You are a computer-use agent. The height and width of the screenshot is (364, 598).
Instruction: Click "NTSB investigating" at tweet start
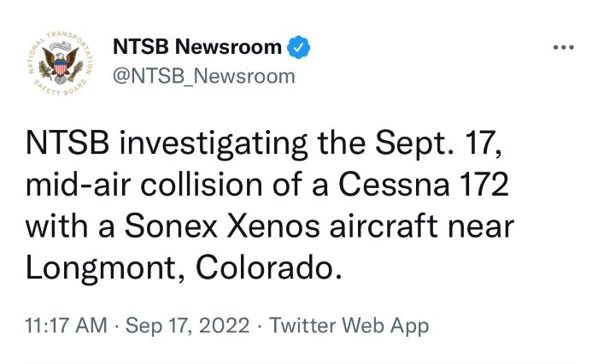pos(167,144)
